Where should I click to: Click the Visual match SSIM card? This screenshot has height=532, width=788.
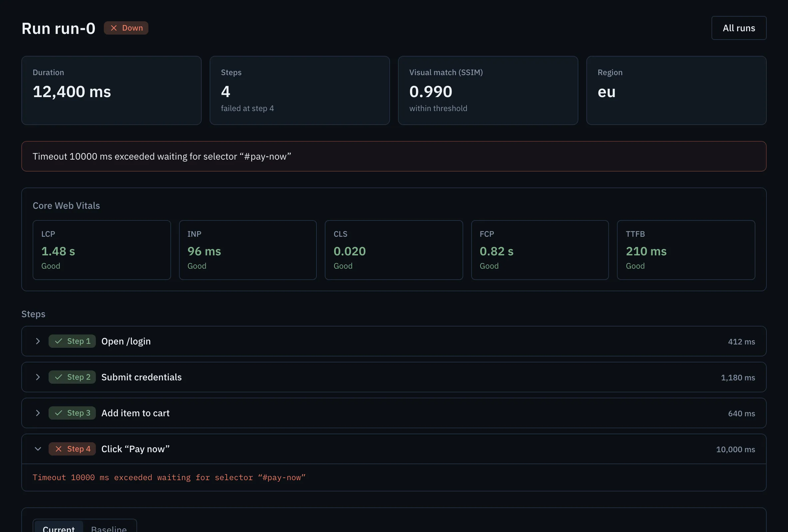(x=488, y=90)
